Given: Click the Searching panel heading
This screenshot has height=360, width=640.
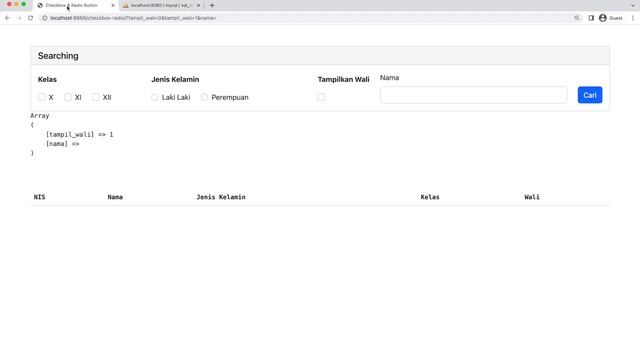Looking at the screenshot, I should [x=58, y=56].
